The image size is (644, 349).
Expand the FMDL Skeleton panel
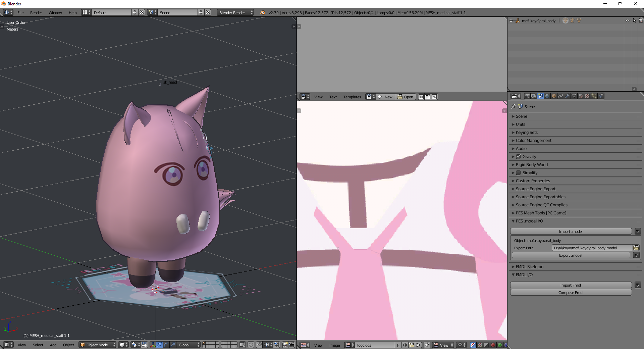pos(575,266)
